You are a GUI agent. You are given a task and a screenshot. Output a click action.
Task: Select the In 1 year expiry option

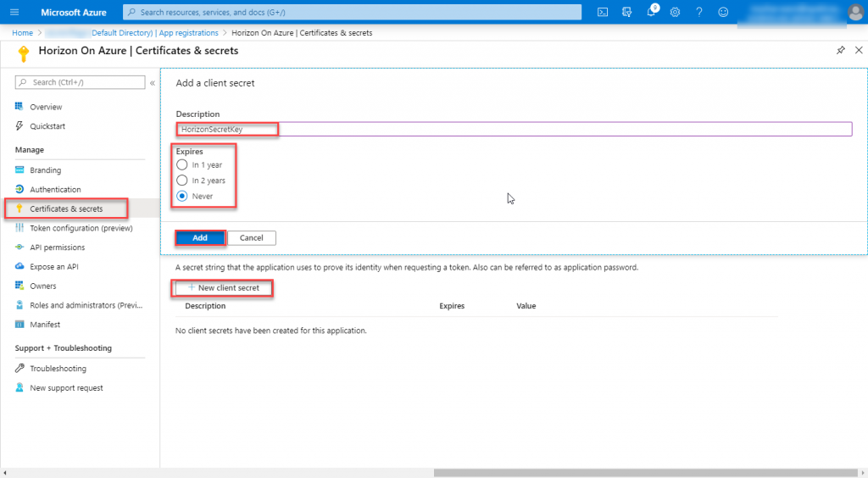(x=181, y=165)
